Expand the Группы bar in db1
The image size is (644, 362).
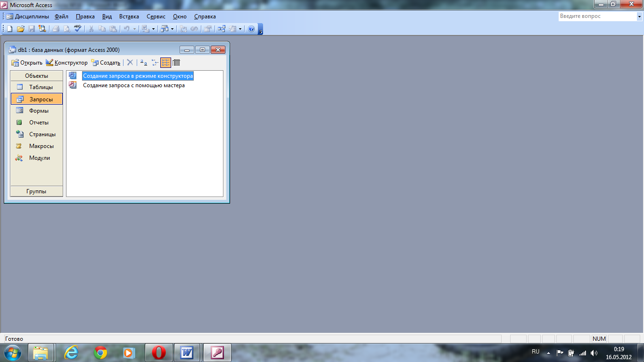[x=36, y=191]
